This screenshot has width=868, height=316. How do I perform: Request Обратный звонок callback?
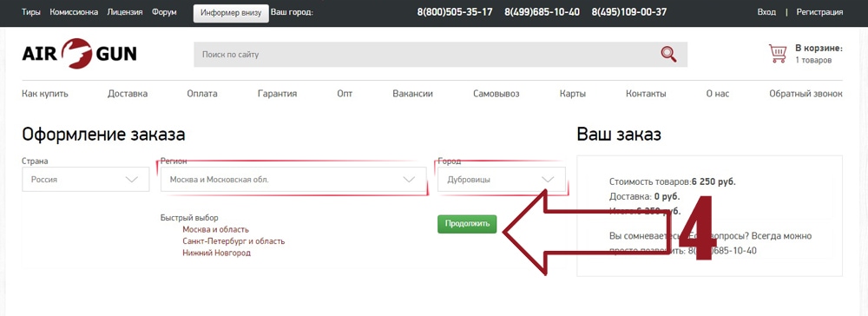[806, 94]
